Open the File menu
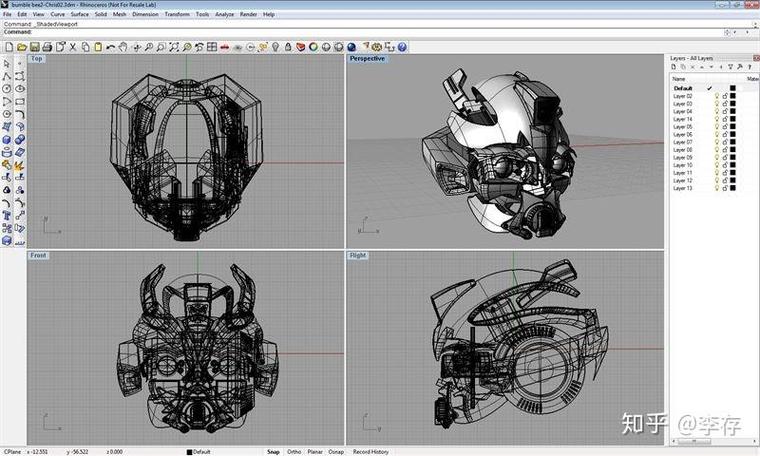The height and width of the screenshot is (456, 760). (7, 15)
